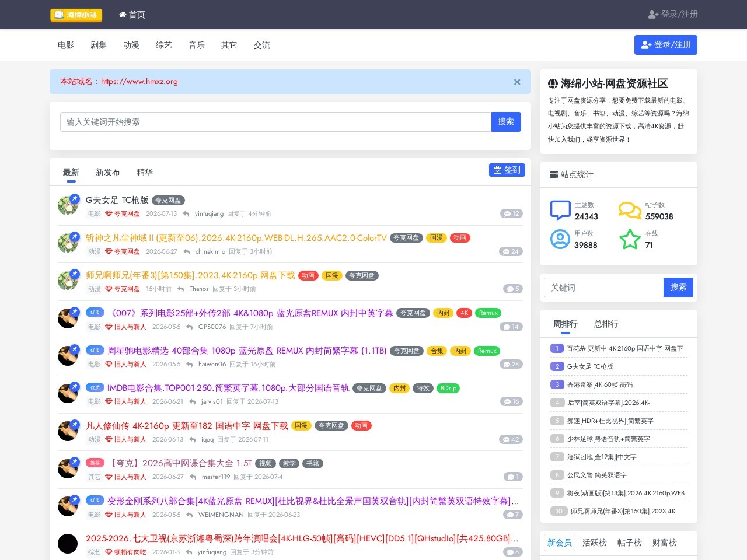Image resolution: width=747 pixels, height=560 pixels.
Task: Click the main 搜索 button
Action: [506, 122]
